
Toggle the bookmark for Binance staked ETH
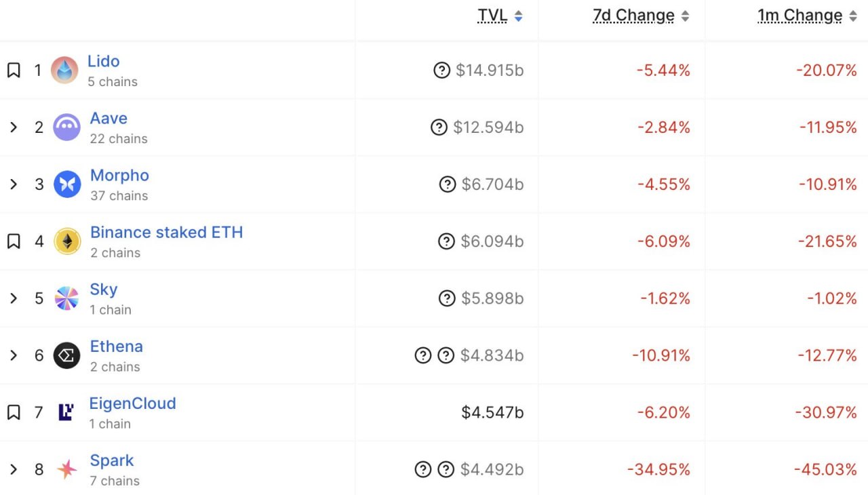[x=14, y=241]
